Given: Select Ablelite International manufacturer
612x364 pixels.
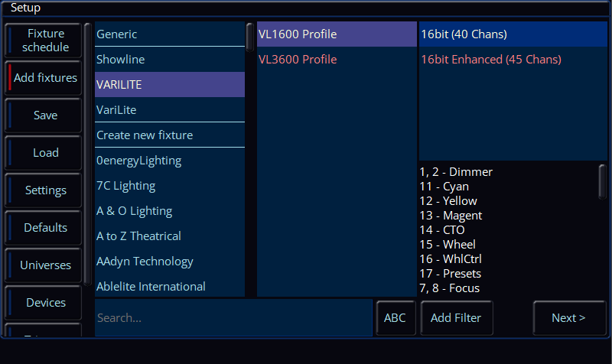Looking at the screenshot, I should coord(170,286).
